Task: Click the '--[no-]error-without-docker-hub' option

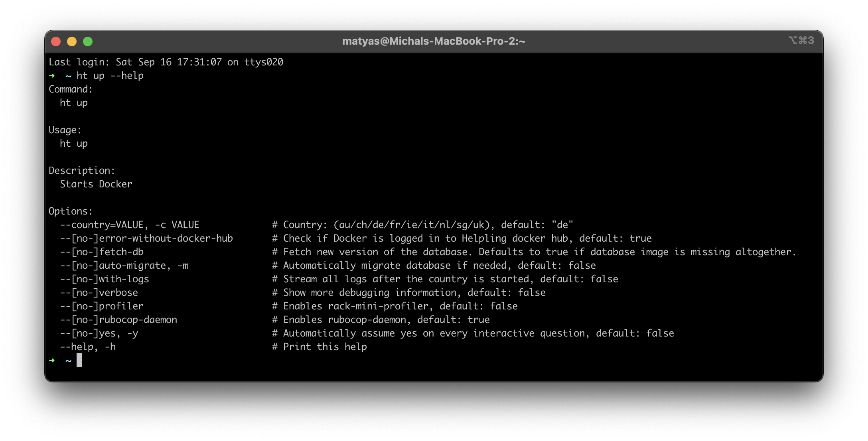Action: tap(146, 238)
